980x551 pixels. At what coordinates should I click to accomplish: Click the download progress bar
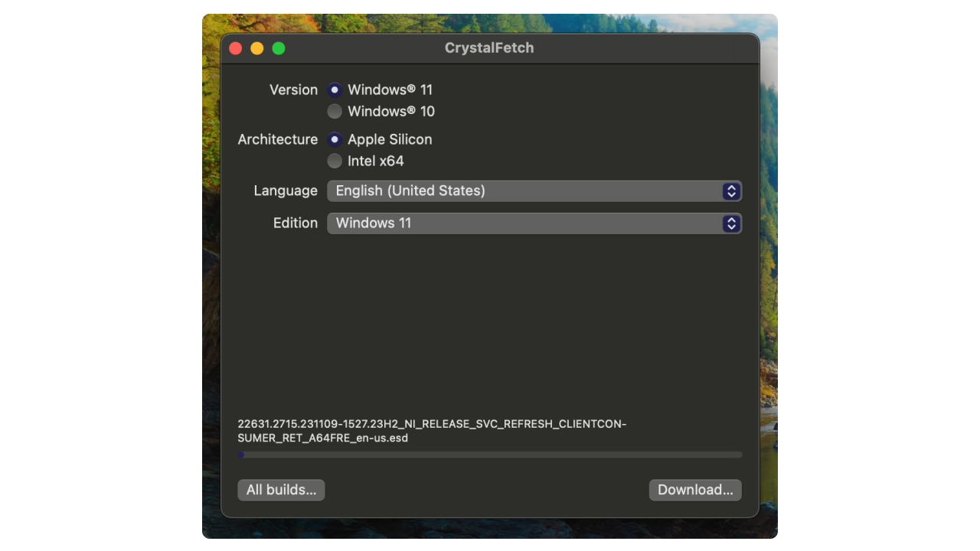click(x=489, y=455)
